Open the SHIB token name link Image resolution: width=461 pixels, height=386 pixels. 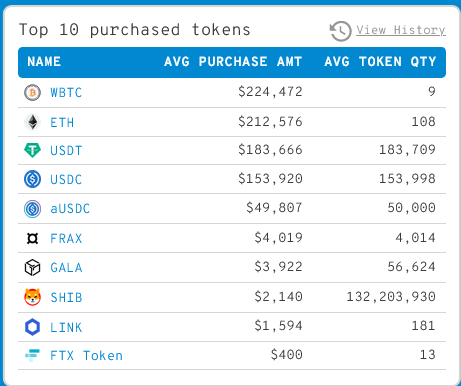pos(66,297)
